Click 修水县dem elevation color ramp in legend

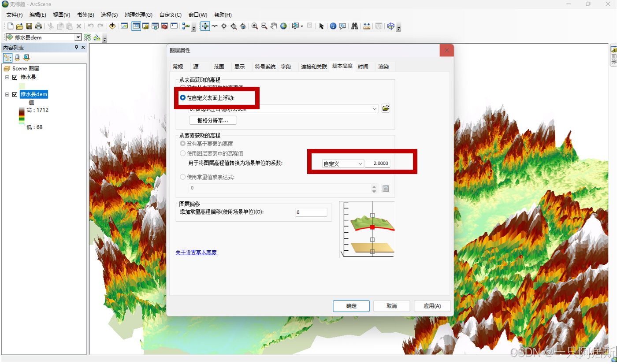click(x=22, y=116)
